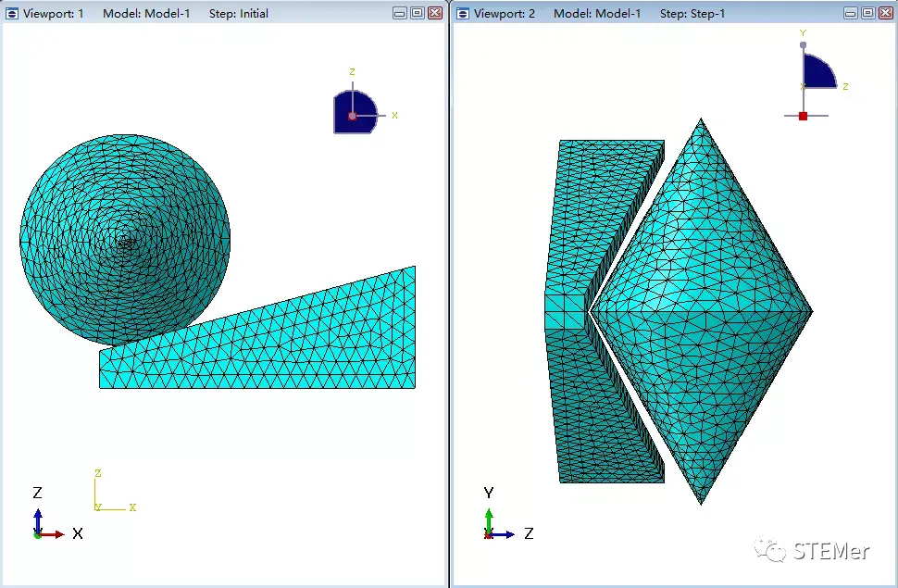Maximize Viewport 1 window
The image size is (898, 588).
[x=418, y=13]
